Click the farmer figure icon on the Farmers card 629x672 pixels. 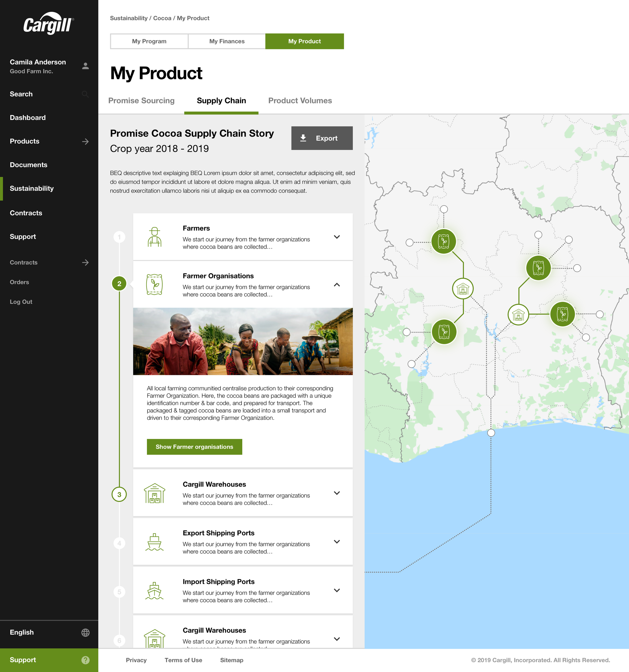click(154, 237)
